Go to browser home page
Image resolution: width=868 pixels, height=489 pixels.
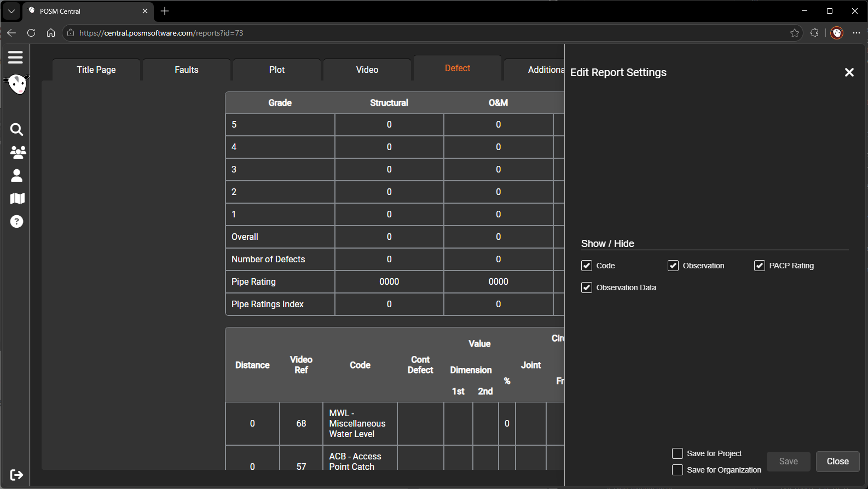point(51,33)
